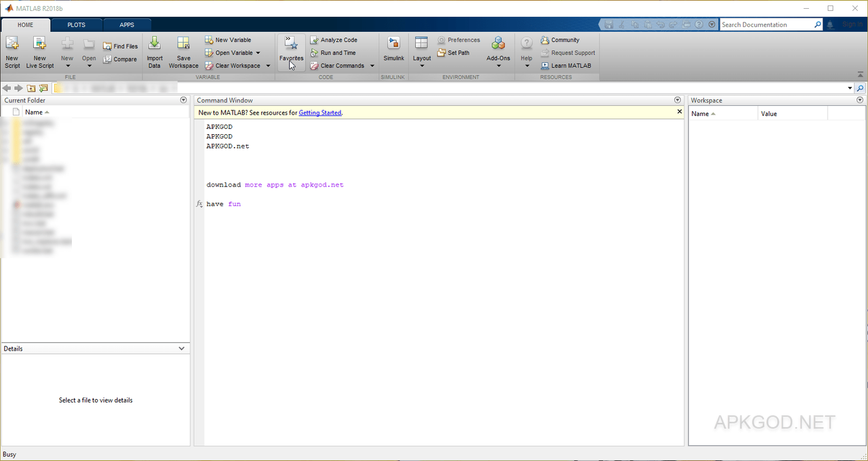Go up one folder level
Viewport: 868px width, 461px height.
tap(31, 88)
